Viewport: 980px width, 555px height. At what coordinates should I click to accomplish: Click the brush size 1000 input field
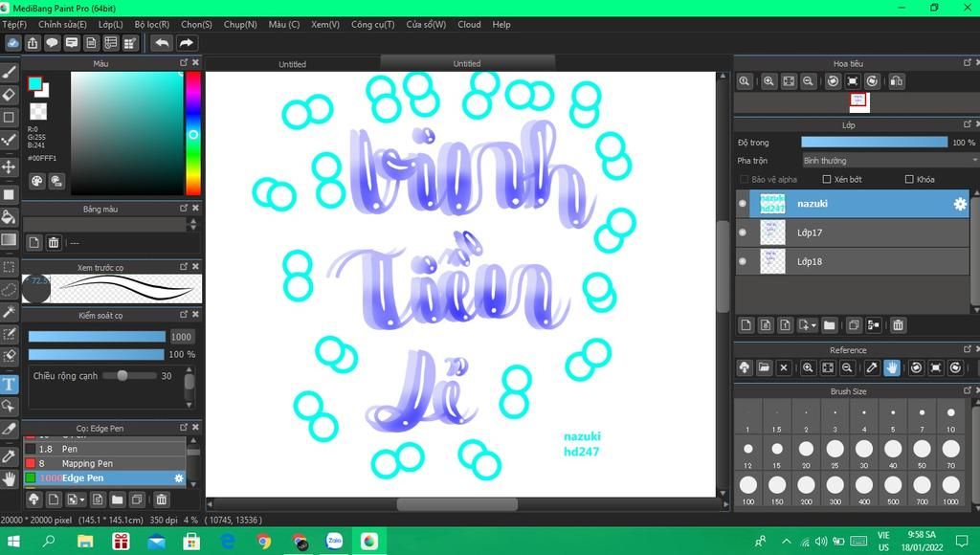pyautogui.click(x=181, y=337)
